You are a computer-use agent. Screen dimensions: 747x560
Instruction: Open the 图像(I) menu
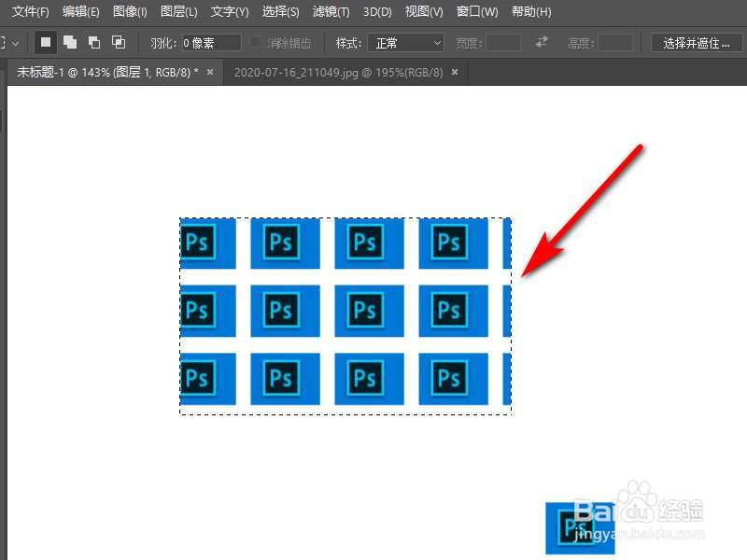coord(130,11)
